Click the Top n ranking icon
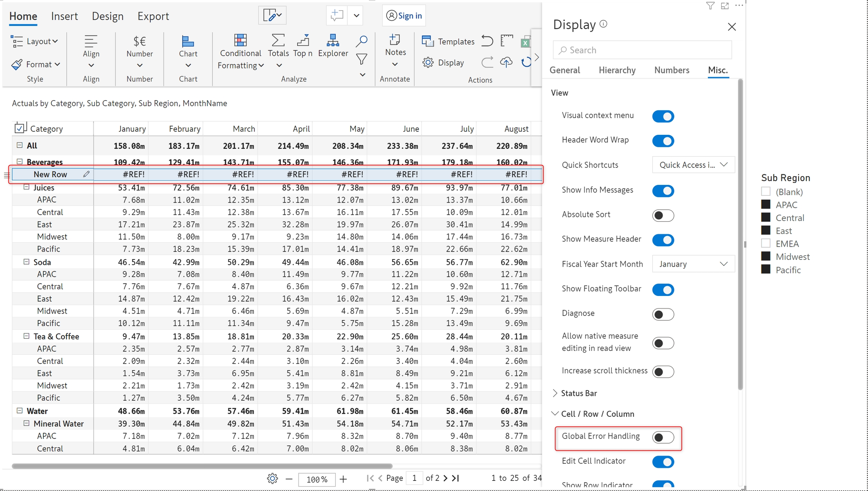Viewport: 868px width, 491px height. pyautogui.click(x=303, y=41)
